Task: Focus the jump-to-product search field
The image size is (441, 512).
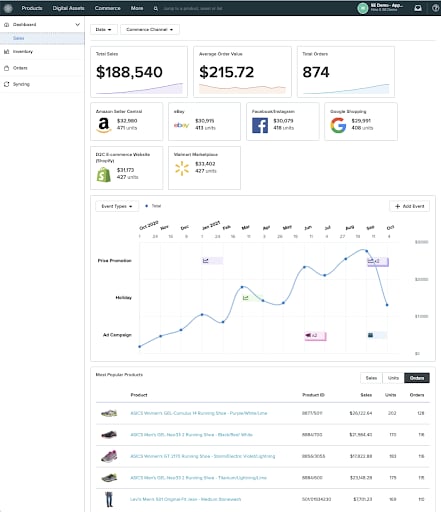Action: (x=193, y=8)
